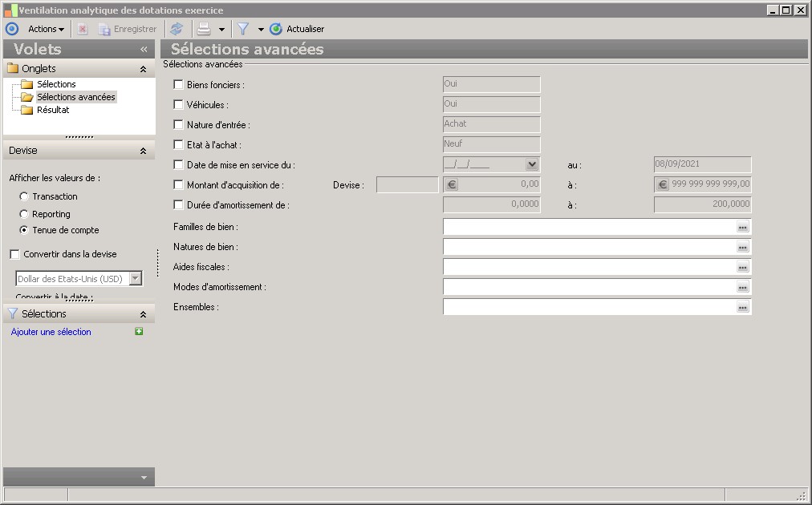Click the Ajouter une sélection link

click(x=51, y=332)
